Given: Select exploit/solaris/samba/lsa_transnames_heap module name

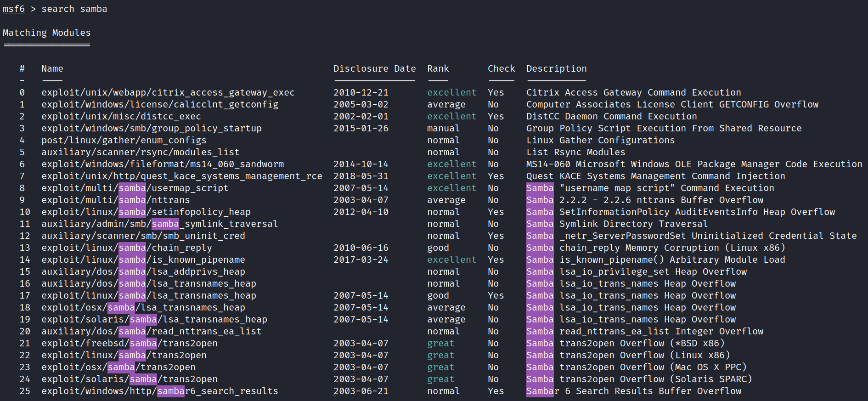Looking at the screenshot, I should pos(154,319).
